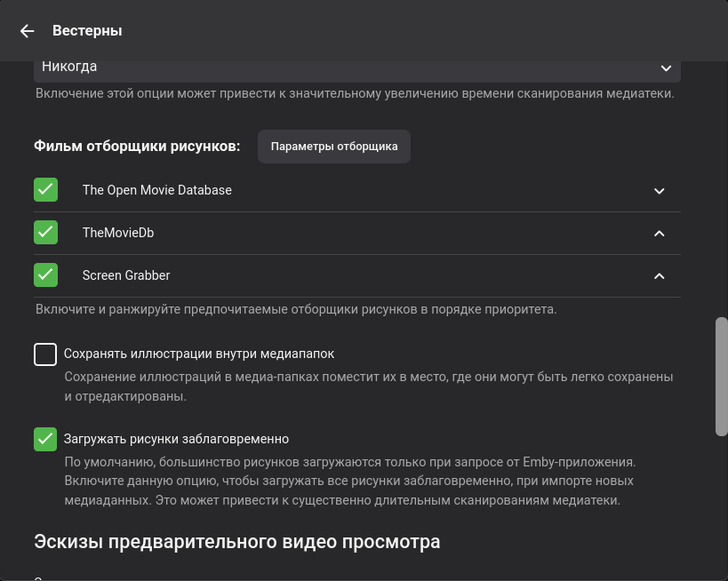Open the Параметры отборщика settings
Screen dimensions: 728x581
pyautogui.click(x=334, y=147)
